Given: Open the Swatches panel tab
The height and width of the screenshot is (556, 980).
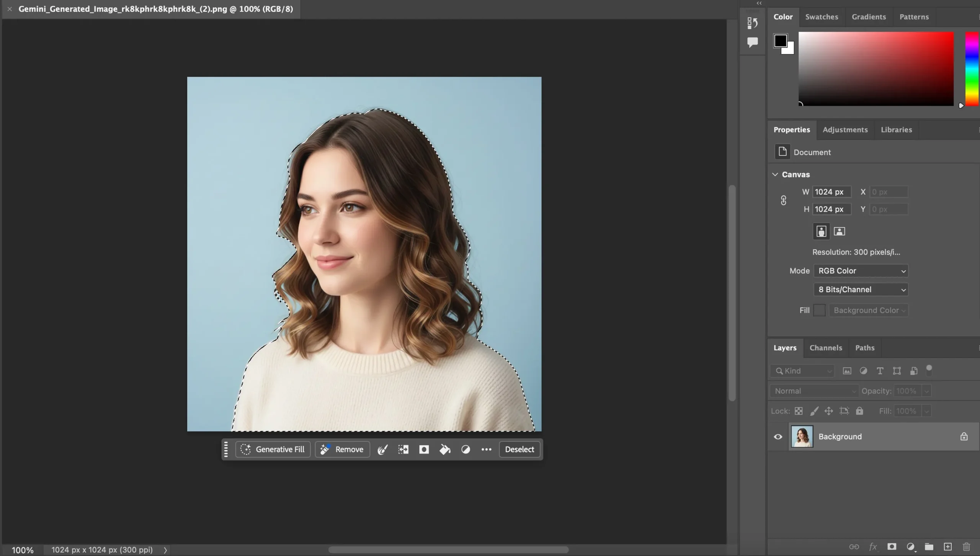Looking at the screenshot, I should coord(822,17).
